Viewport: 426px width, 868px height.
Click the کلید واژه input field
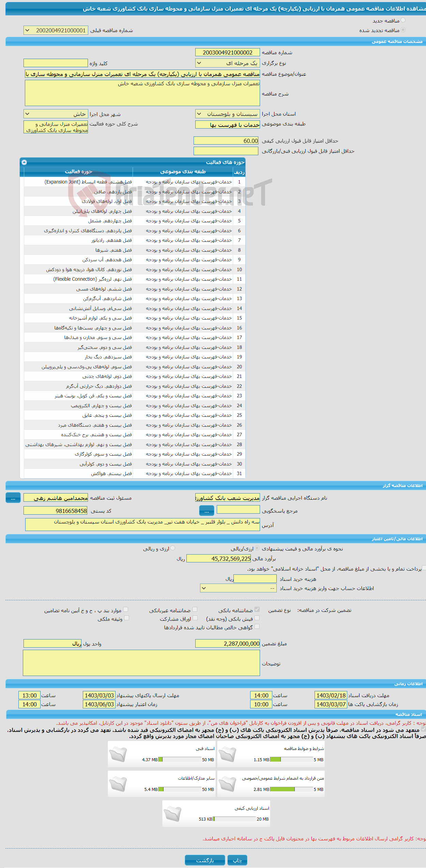tap(56, 63)
